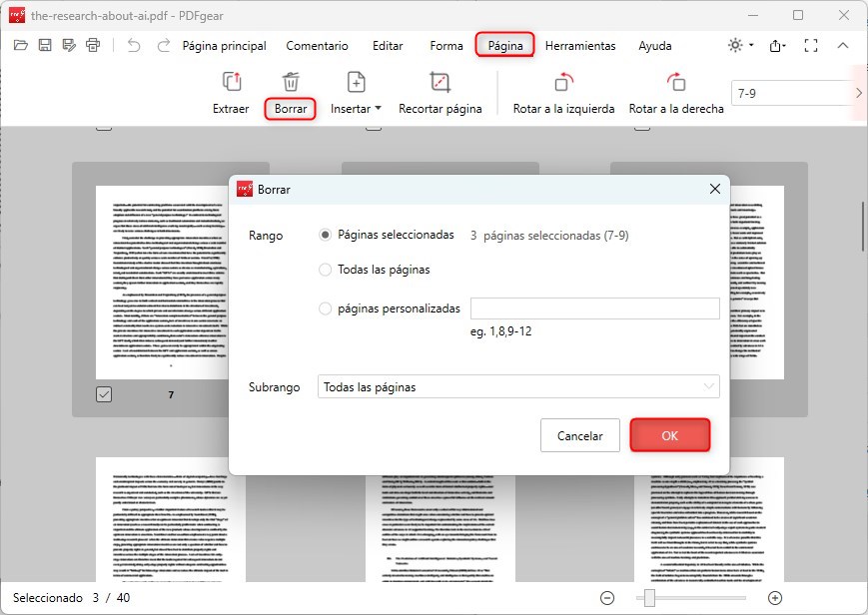Confirm deletion with the OK button
Image resolution: width=868 pixels, height=615 pixels.
click(x=669, y=434)
